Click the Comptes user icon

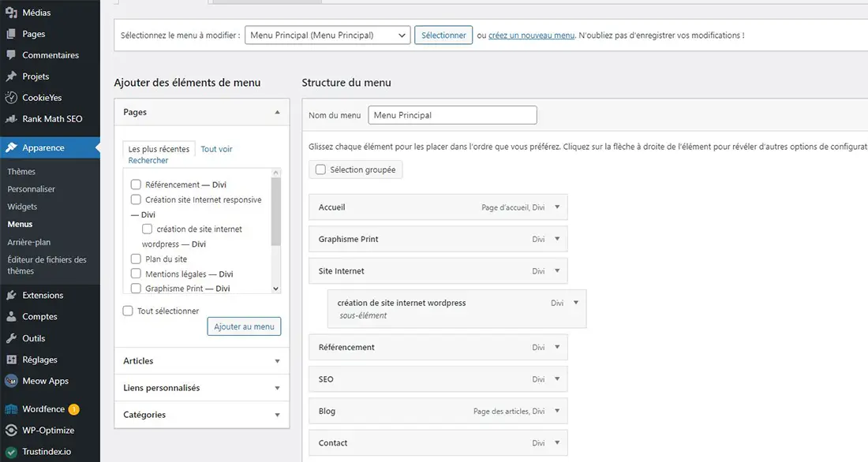(x=11, y=316)
